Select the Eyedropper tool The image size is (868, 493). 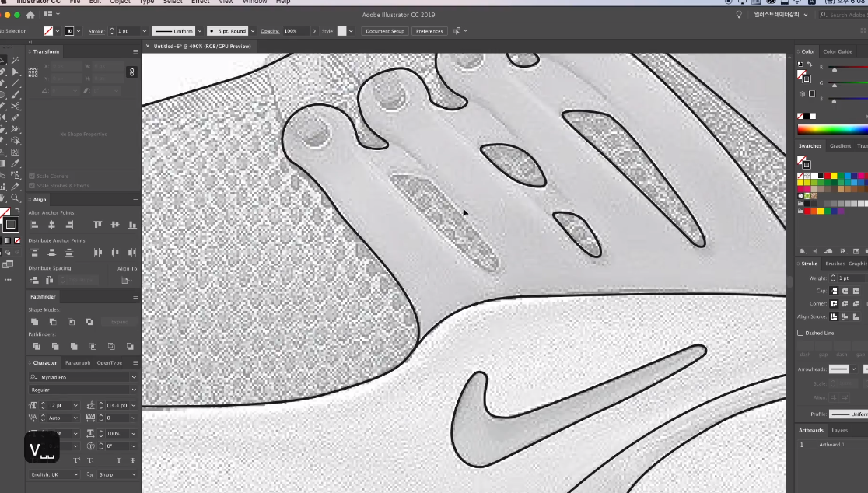15,164
